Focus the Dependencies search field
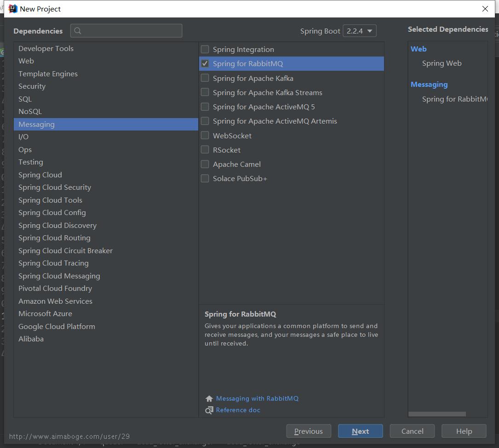The width and height of the screenshot is (499, 448). [x=126, y=31]
